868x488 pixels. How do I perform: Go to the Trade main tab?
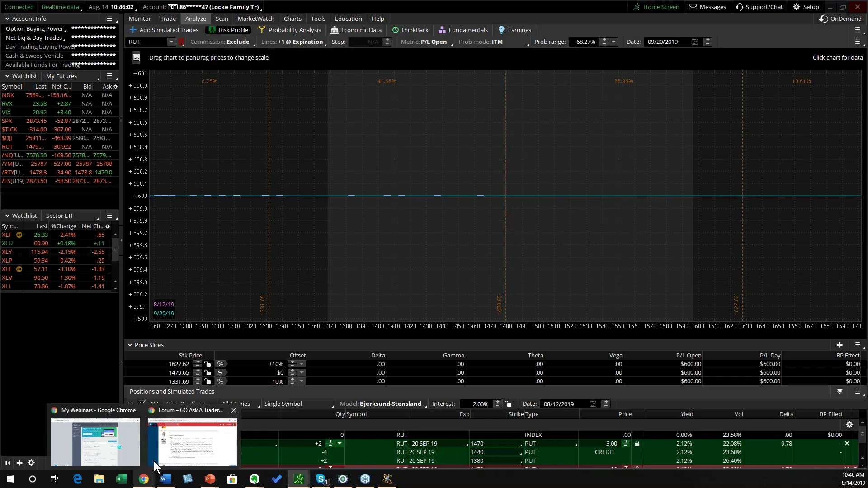pos(168,19)
